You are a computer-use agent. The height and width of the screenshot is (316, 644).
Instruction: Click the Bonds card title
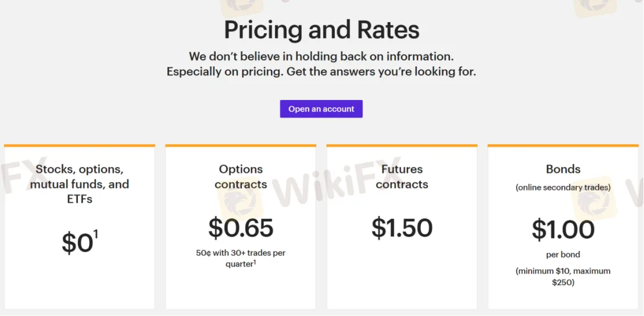tap(563, 169)
